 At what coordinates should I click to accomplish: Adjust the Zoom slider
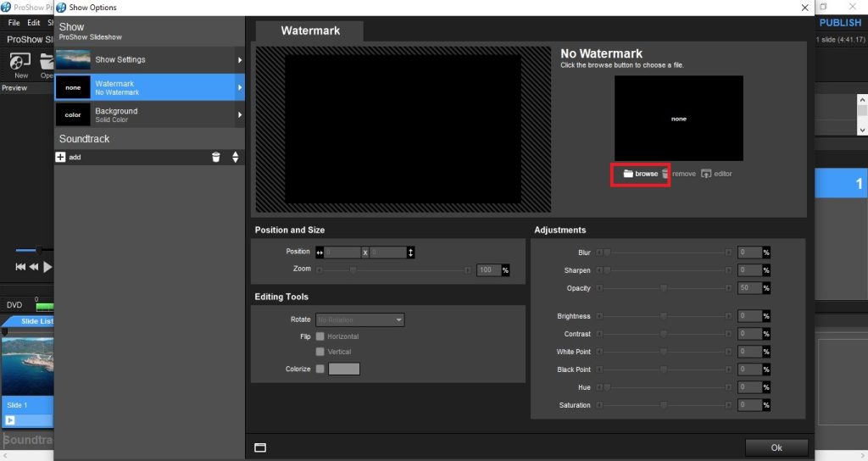click(393, 270)
